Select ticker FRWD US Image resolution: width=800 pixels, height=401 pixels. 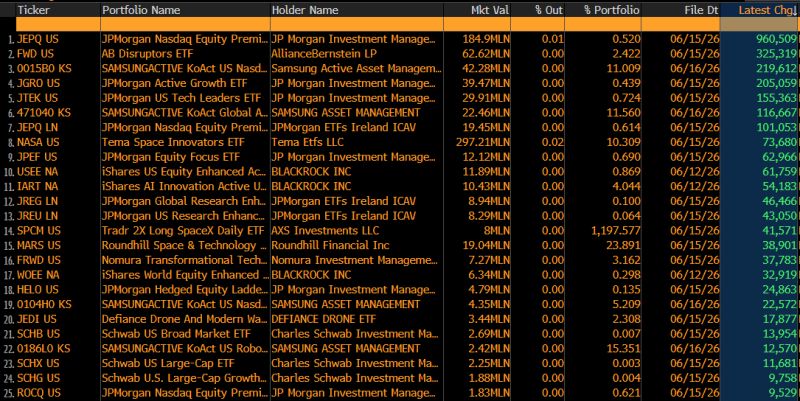pos(38,260)
